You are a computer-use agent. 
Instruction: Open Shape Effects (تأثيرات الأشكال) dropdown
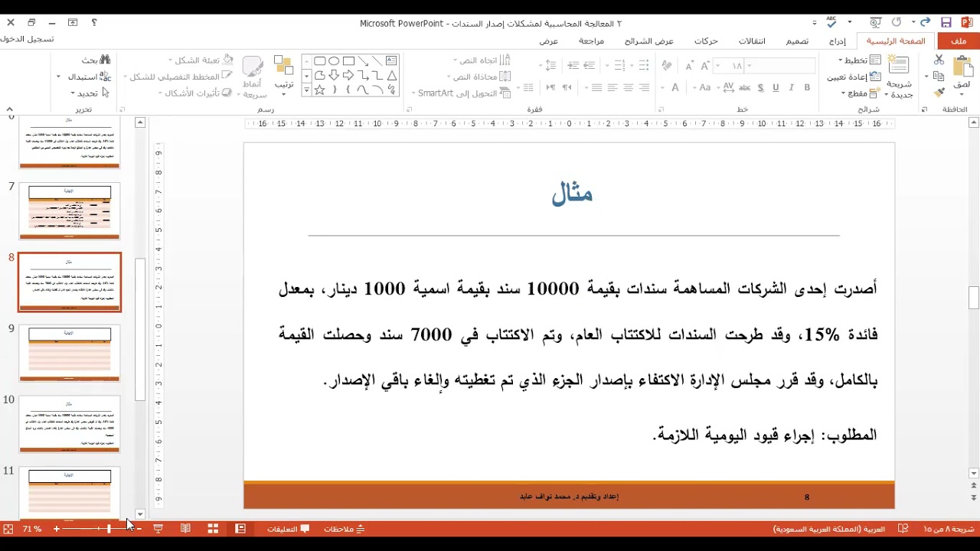pos(195,93)
